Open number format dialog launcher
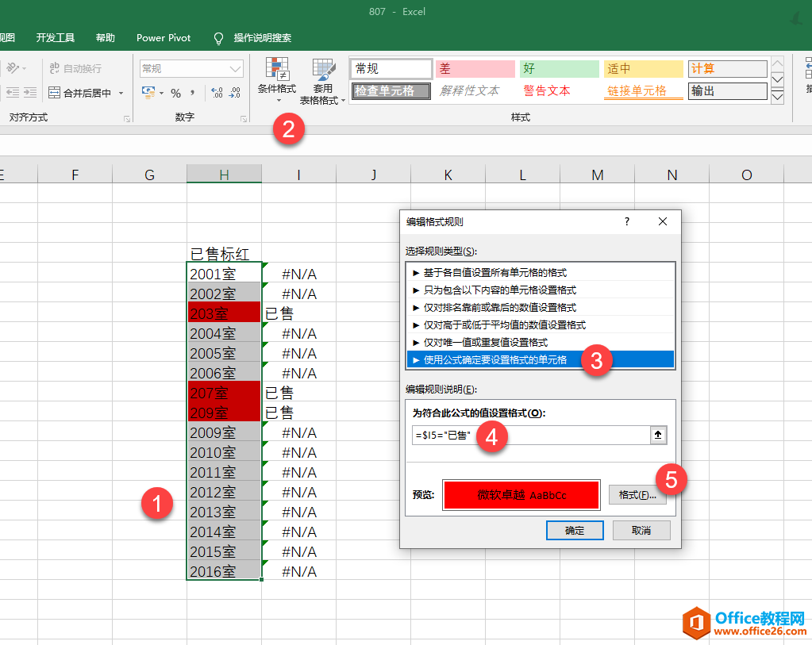812x645 pixels. (x=244, y=118)
